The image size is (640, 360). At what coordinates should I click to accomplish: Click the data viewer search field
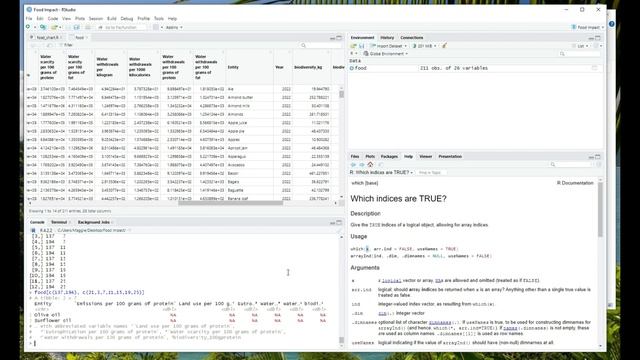pos(320,45)
